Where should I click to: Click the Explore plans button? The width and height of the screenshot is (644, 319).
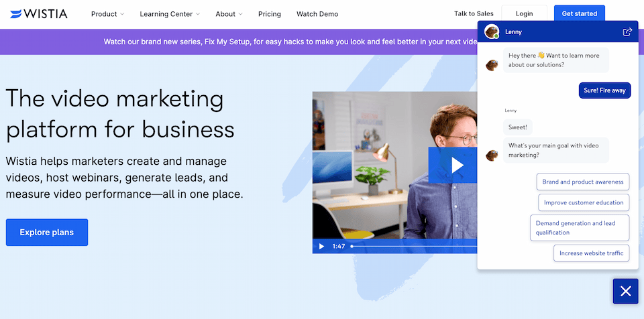[x=47, y=233]
